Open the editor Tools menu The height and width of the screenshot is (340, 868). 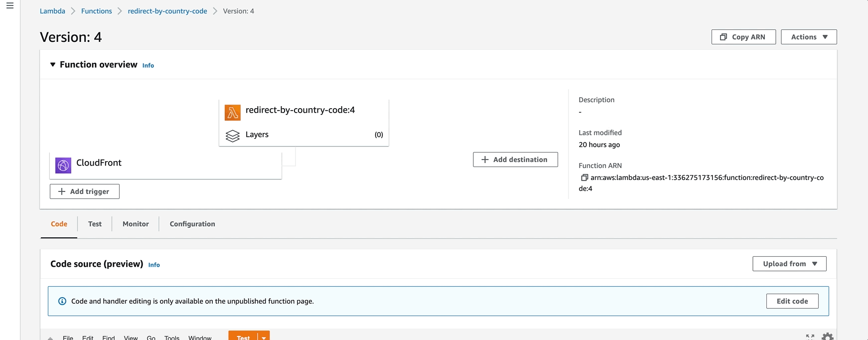coord(172,338)
